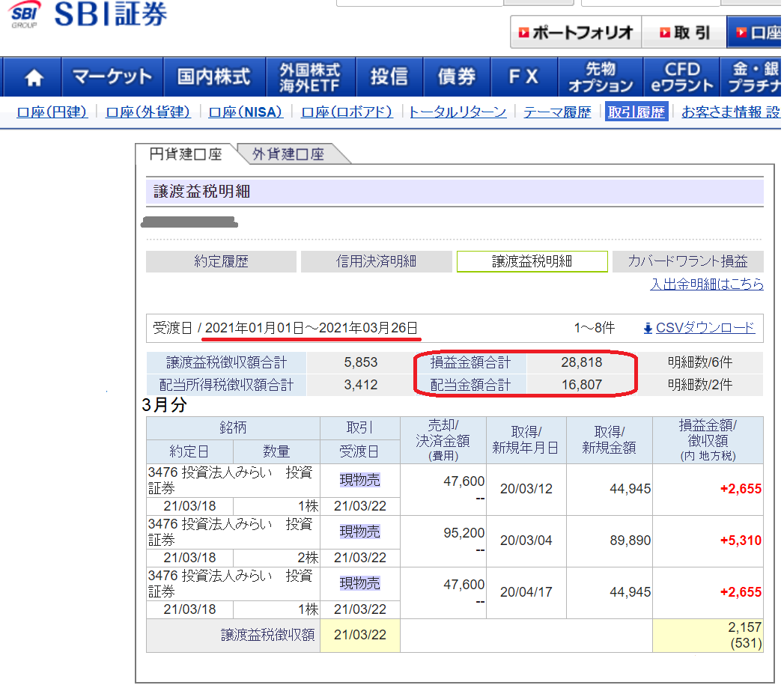Go to 口座(外貨建) link
This screenshot has width=784, height=694.
148,112
